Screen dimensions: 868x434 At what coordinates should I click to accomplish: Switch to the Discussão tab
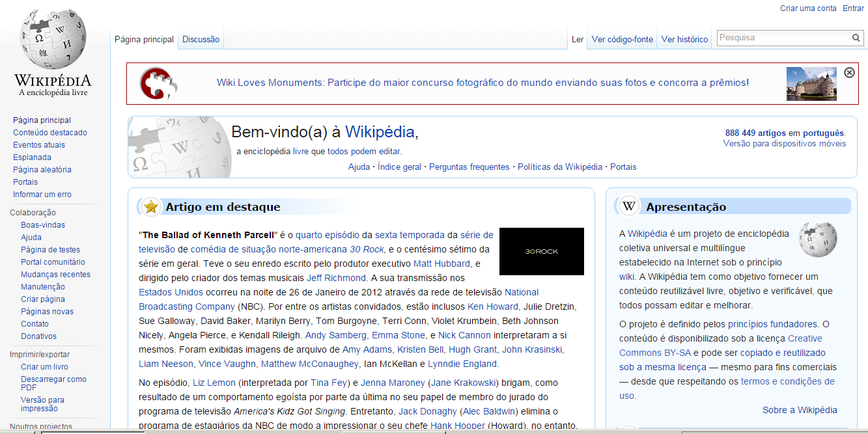tap(201, 39)
